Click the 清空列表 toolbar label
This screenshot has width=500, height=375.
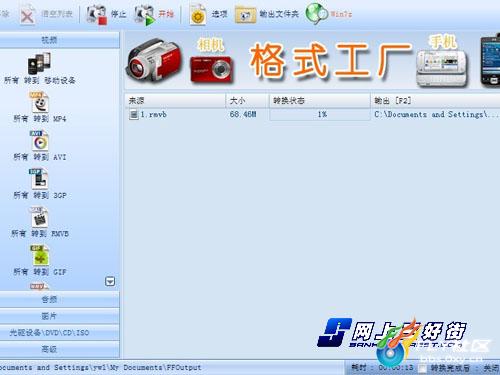[57, 14]
